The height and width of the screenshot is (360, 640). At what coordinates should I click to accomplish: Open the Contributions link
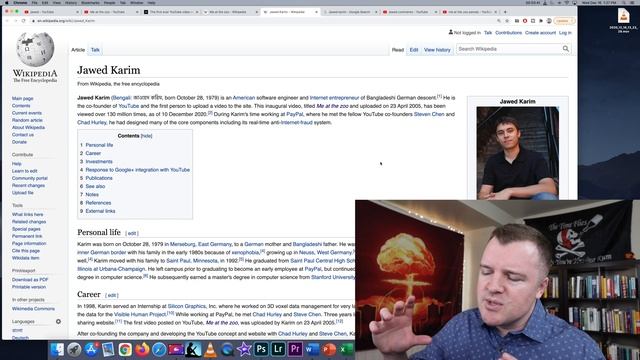click(x=509, y=33)
